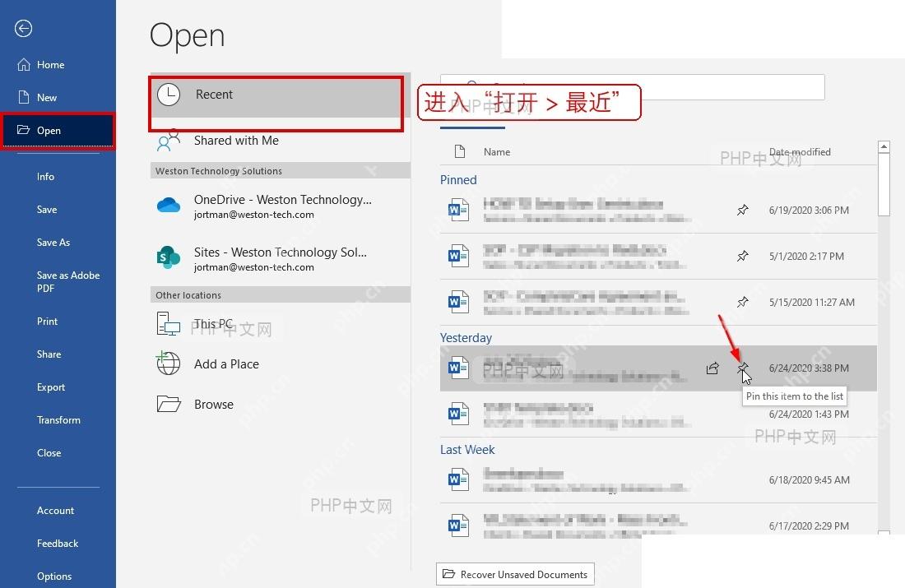This screenshot has height=588, width=905.
Task: Click the file list scrollbar up arrow
Action: (x=884, y=146)
